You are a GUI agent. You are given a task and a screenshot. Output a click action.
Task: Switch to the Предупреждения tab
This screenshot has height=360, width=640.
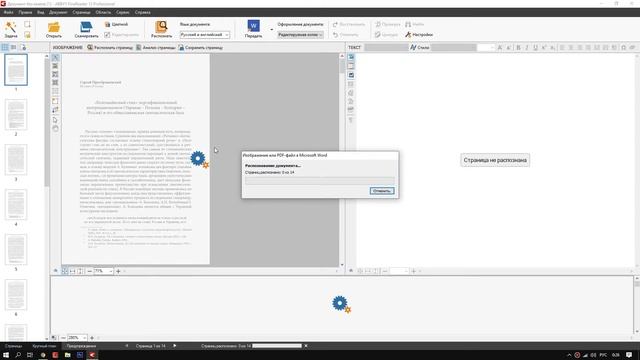(x=81, y=346)
